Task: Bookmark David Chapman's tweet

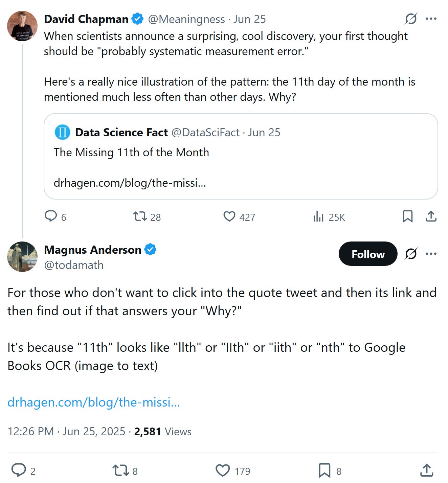Action: click(408, 216)
